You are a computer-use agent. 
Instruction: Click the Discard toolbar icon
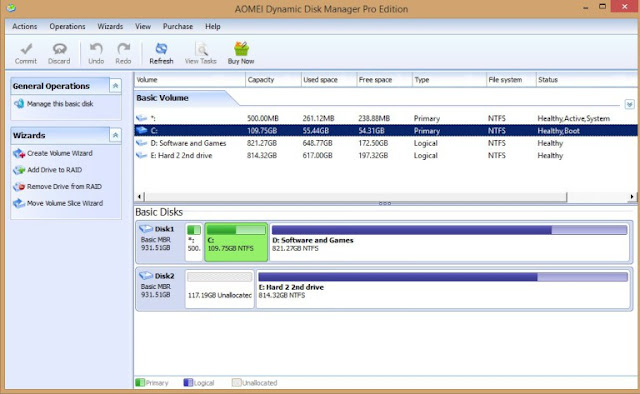pyautogui.click(x=60, y=49)
